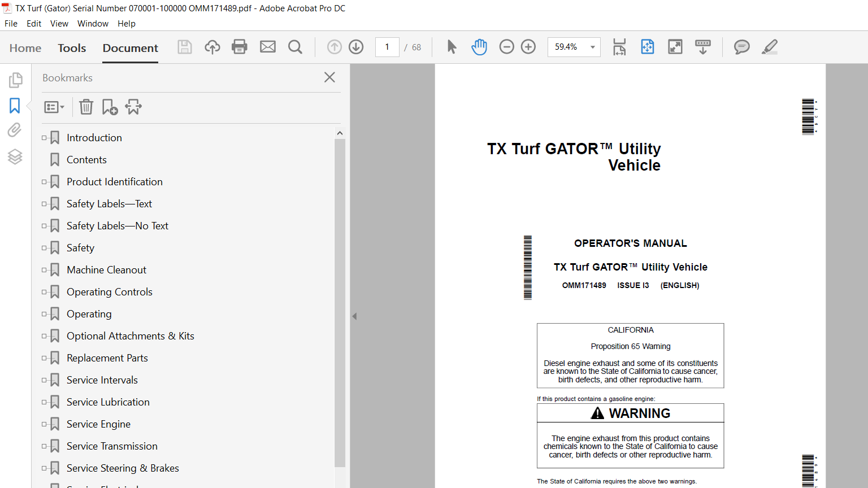Switch to the Tools tab
This screenshot has width=868, height=488.
72,48
